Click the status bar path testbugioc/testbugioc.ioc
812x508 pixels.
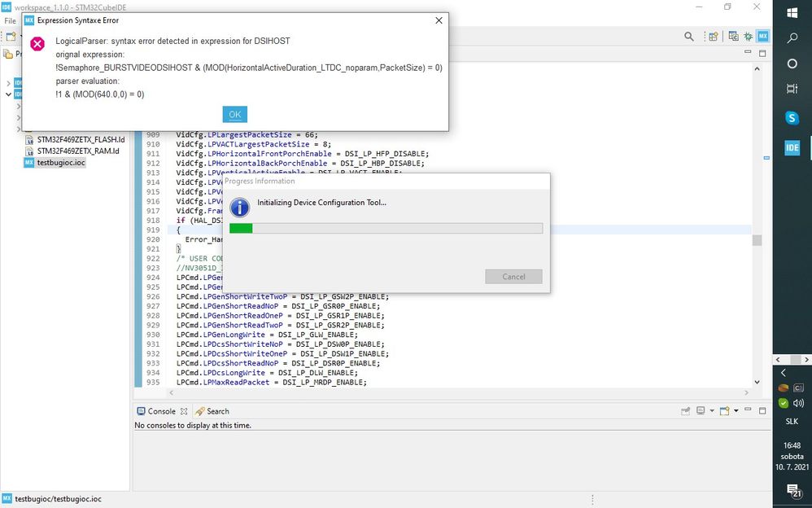(x=58, y=499)
